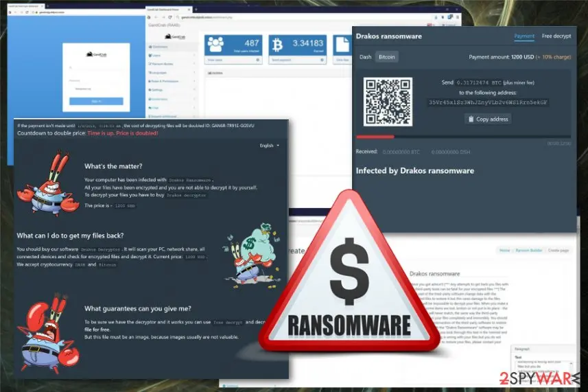Click the red payment countdown progress bar
This screenshot has width=588, height=392.
pos(375,137)
